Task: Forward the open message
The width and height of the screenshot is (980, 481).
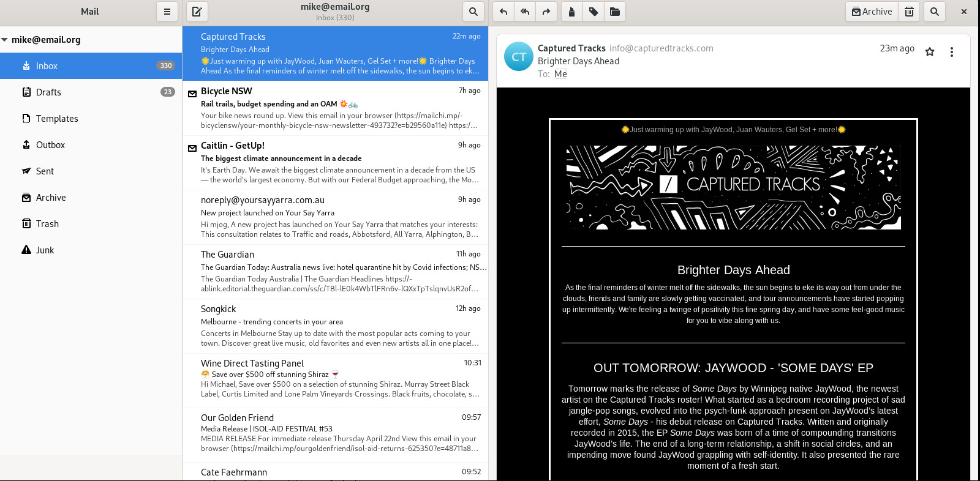Action: (x=546, y=12)
